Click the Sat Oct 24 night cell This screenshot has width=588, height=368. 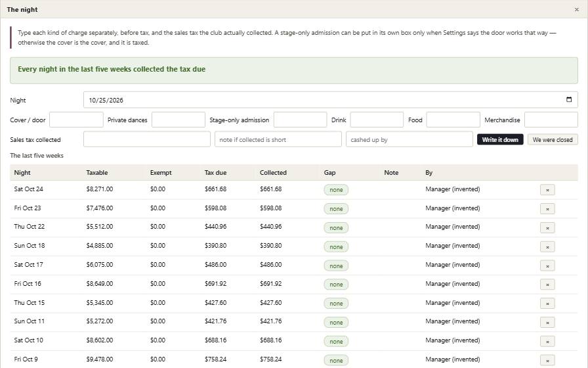click(x=28, y=189)
